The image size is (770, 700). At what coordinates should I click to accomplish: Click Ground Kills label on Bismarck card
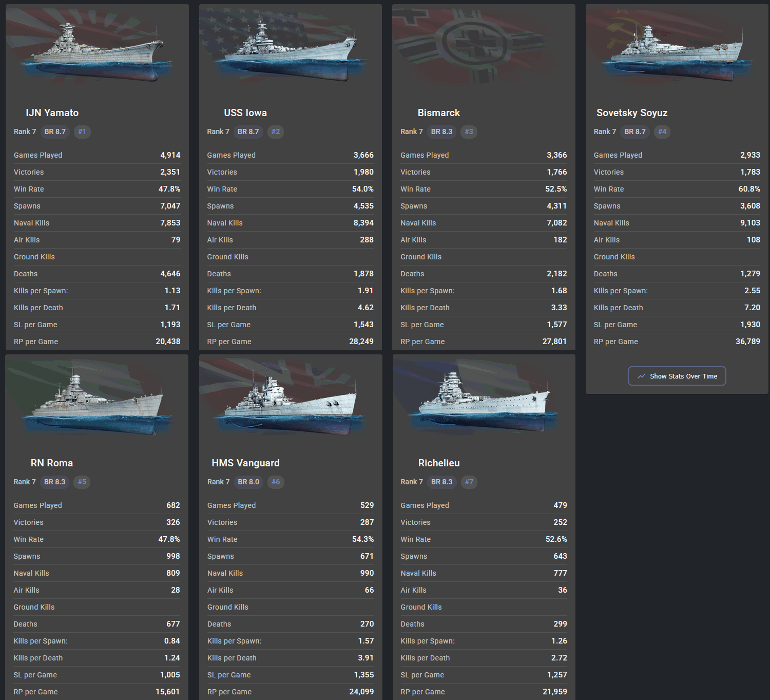(421, 257)
